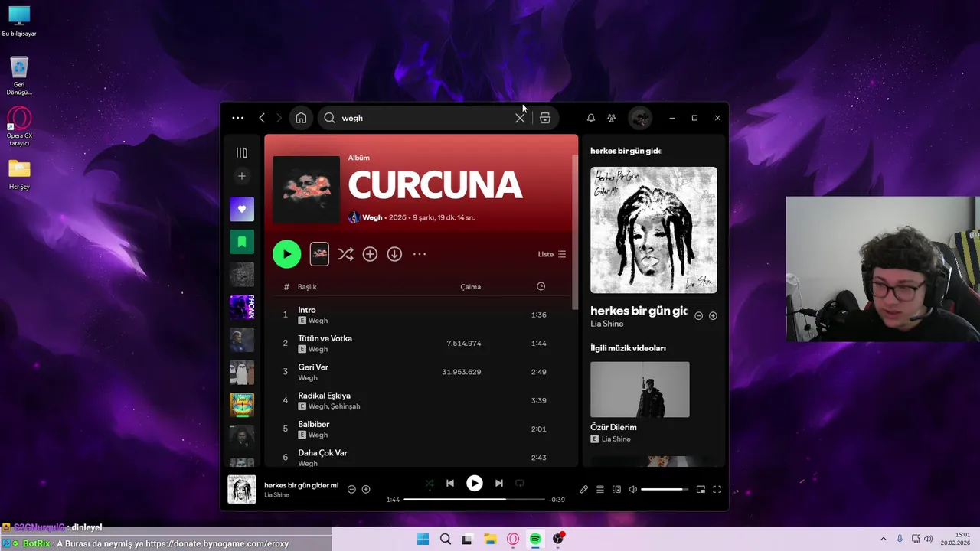Open Lia Shine link in right panel
Viewport: 980px width, 551px height.
(606, 324)
